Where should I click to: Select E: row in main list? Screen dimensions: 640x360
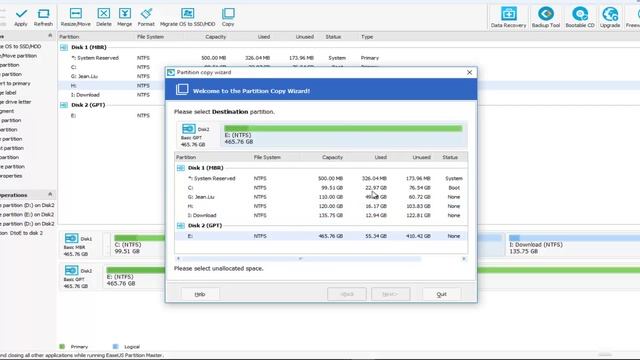112,116
